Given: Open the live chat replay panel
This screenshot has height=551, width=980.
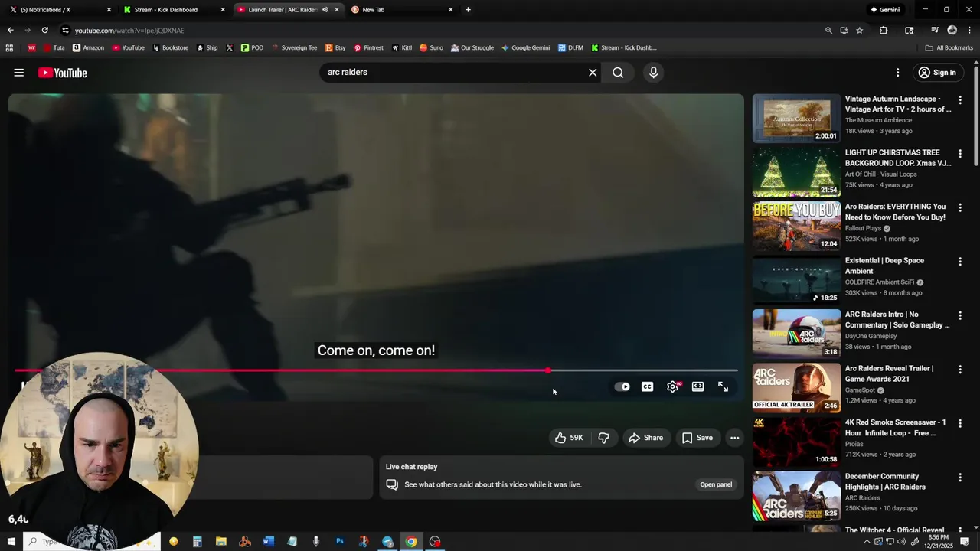Looking at the screenshot, I should (x=716, y=484).
